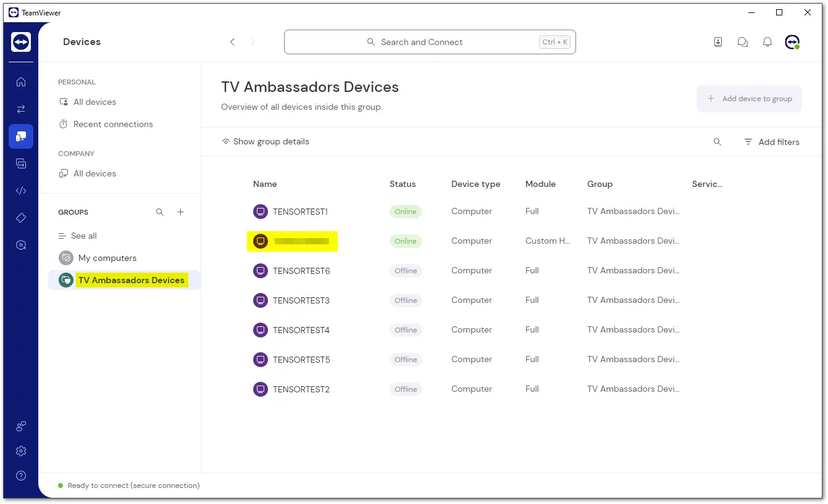Open the Remote Support arrows icon

[x=21, y=109]
